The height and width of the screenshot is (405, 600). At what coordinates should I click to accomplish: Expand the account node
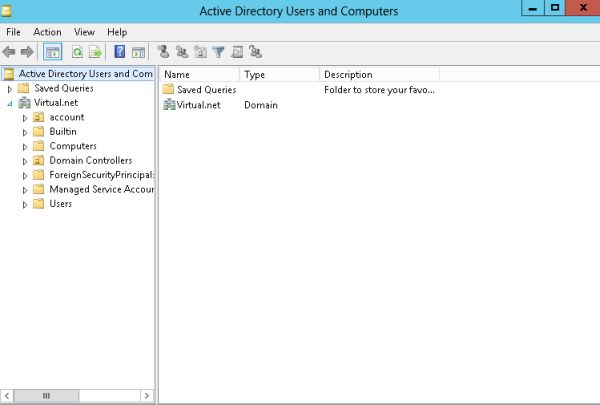click(x=25, y=118)
